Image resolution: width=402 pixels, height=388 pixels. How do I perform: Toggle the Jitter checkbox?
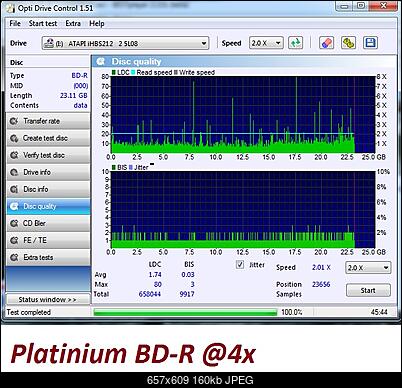[x=240, y=265]
